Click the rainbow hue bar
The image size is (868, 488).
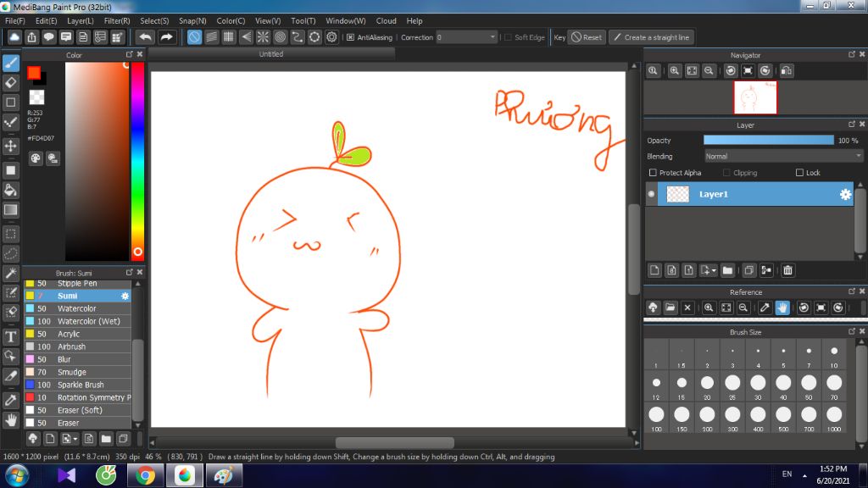(137, 160)
